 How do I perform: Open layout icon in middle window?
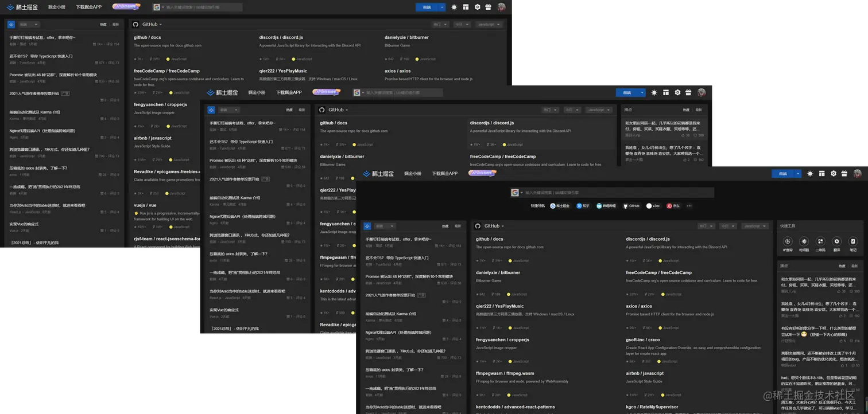coord(666,92)
